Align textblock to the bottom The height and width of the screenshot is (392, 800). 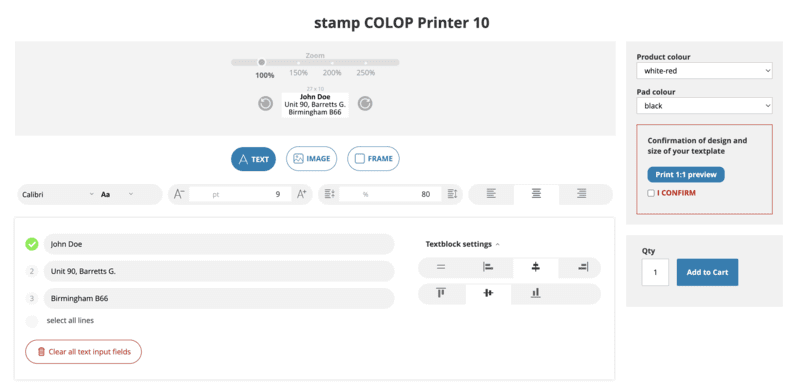pos(535,293)
